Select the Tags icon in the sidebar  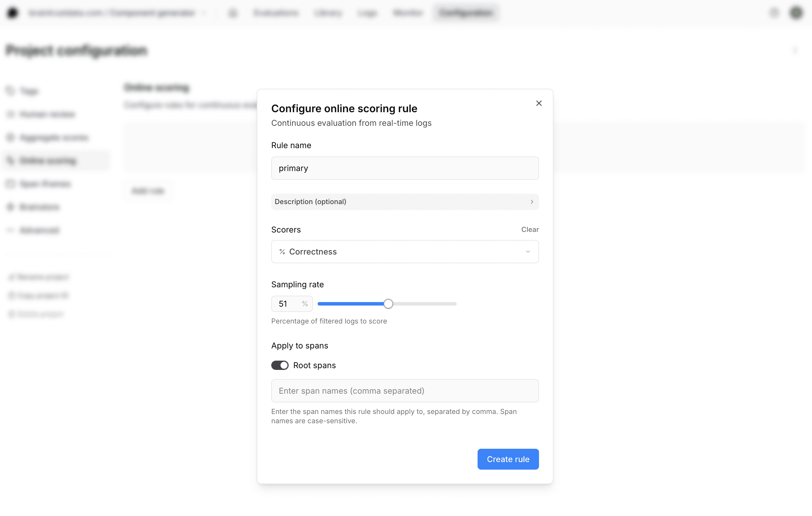point(10,91)
